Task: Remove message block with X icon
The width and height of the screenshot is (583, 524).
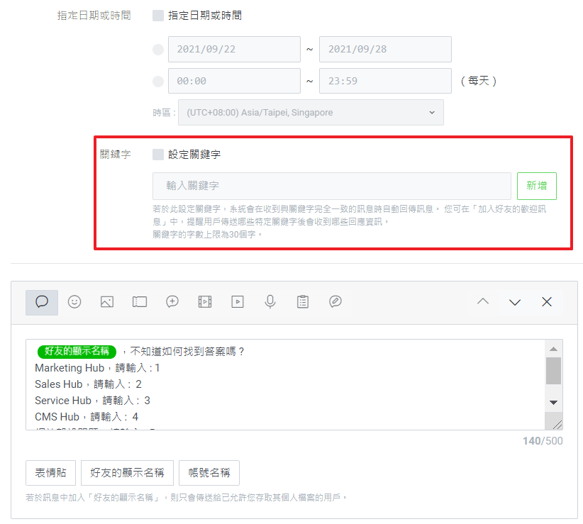Action: click(x=547, y=302)
